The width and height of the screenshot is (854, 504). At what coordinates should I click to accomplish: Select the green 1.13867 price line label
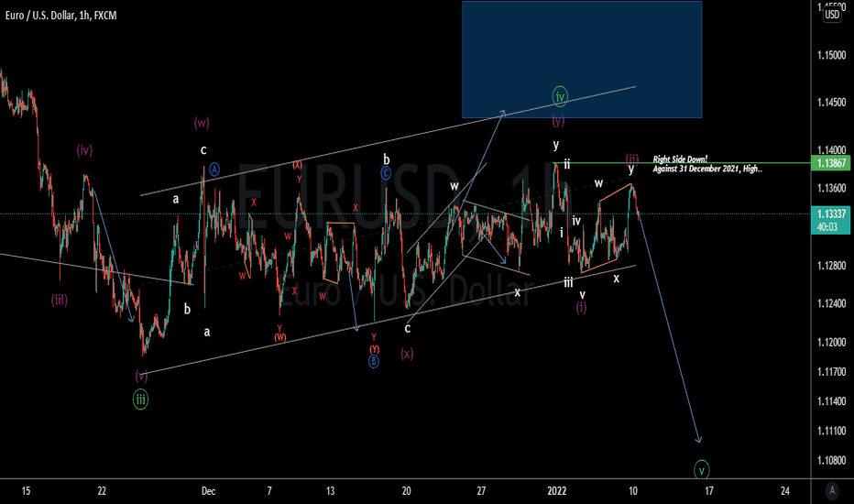coord(830,163)
